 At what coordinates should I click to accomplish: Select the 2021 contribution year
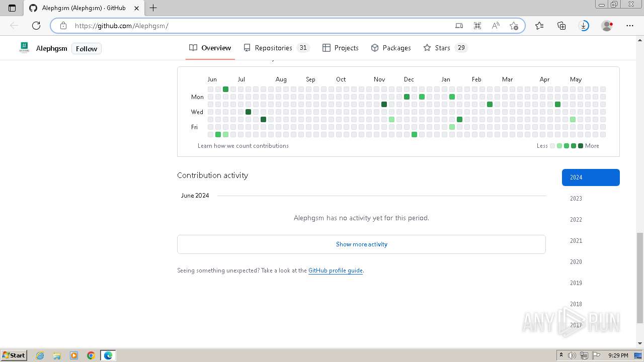click(x=591, y=241)
